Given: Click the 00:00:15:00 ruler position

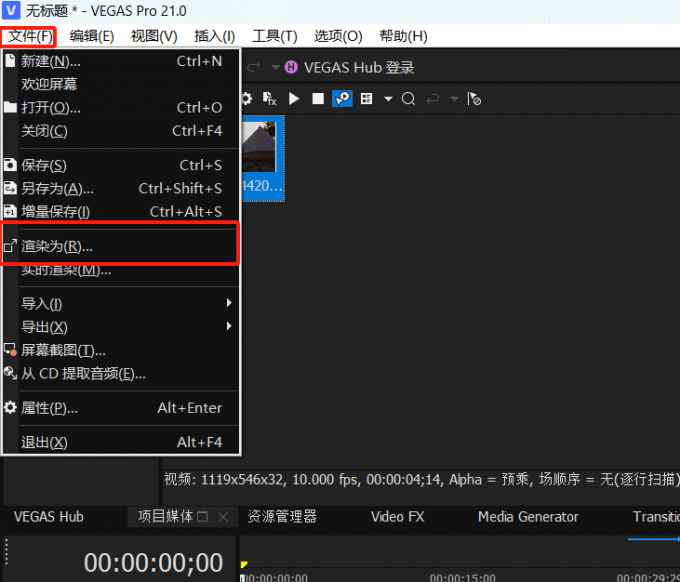Looking at the screenshot, I should click(x=462, y=578).
